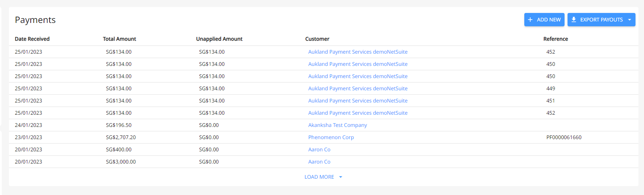Click reference value 451

(x=551, y=101)
